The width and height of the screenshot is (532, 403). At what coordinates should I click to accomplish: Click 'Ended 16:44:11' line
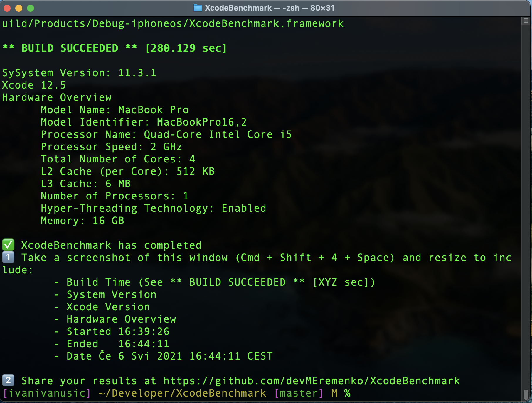point(118,344)
